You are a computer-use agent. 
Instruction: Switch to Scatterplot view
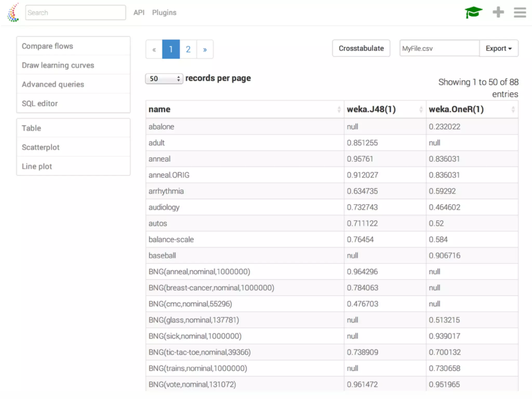[x=41, y=147]
